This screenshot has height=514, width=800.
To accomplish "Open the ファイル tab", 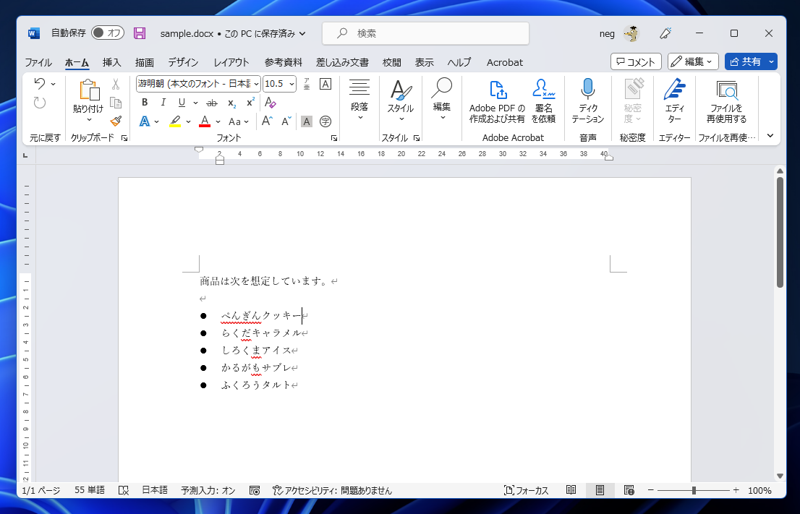I will point(38,62).
